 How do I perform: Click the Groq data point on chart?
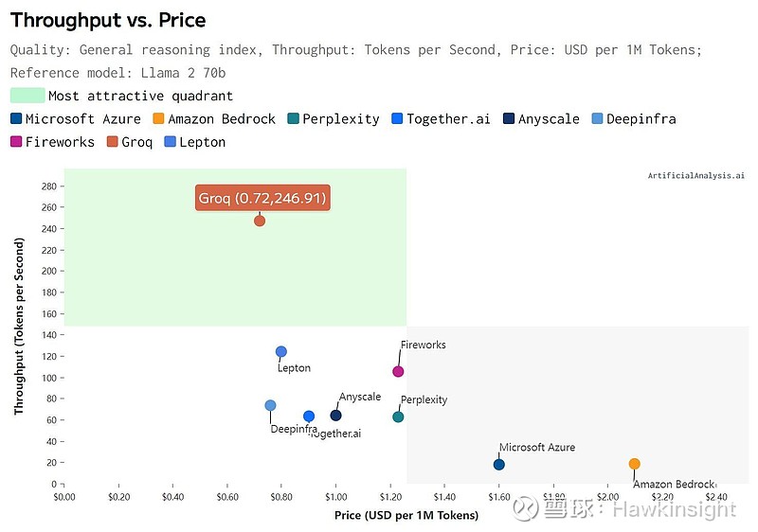260,221
